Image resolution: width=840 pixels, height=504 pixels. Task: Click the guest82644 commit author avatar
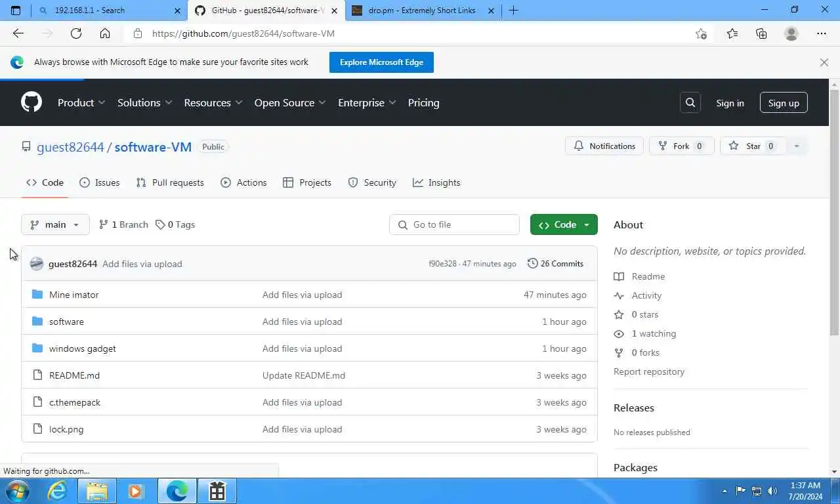37,264
